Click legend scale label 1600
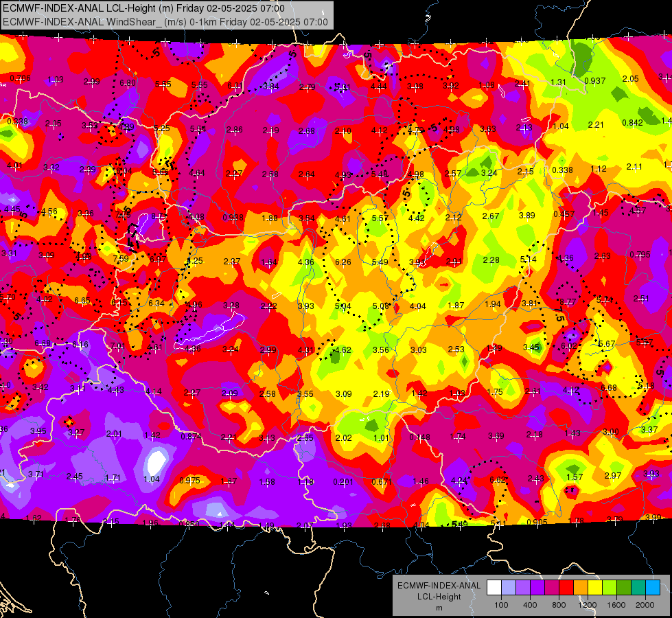Image resolution: width=672 pixels, height=618 pixels. click(x=616, y=605)
